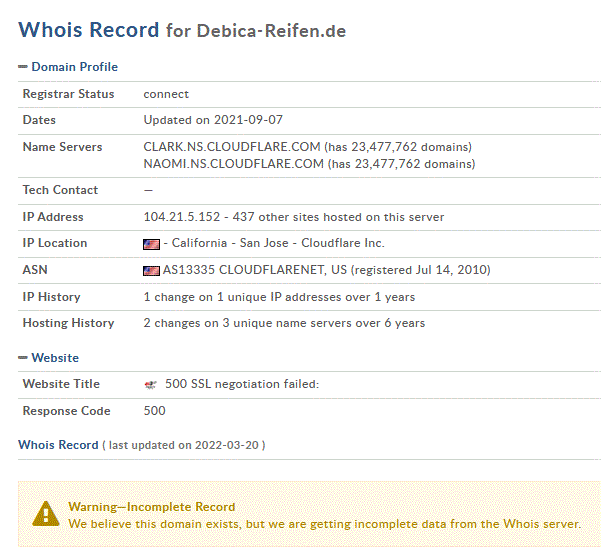Click the Website Title label
601x553 pixels.
[x=61, y=384]
